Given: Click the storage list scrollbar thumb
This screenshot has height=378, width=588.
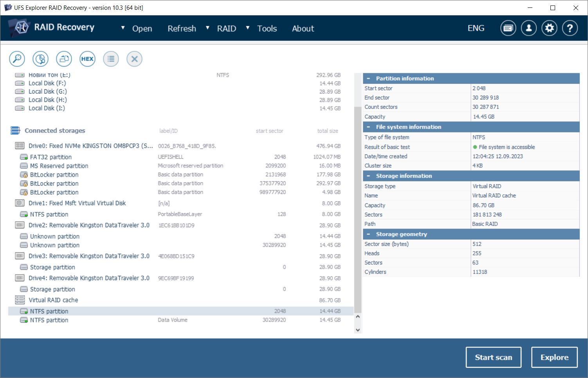Looking at the screenshot, I should pyautogui.click(x=357, y=209).
